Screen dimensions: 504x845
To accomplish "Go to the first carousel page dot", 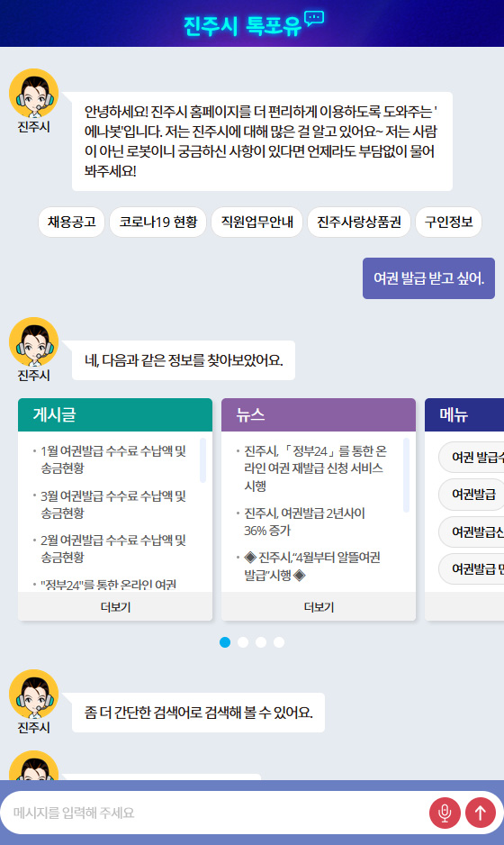I will (225, 641).
